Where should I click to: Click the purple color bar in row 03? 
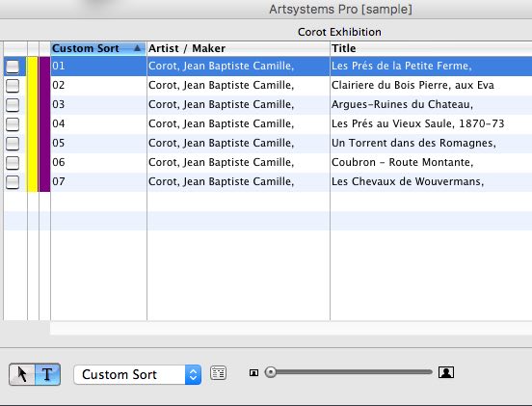(x=44, y=105)
